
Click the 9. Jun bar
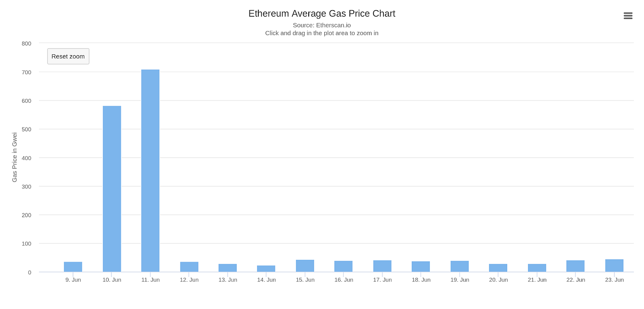coord(73,267)
